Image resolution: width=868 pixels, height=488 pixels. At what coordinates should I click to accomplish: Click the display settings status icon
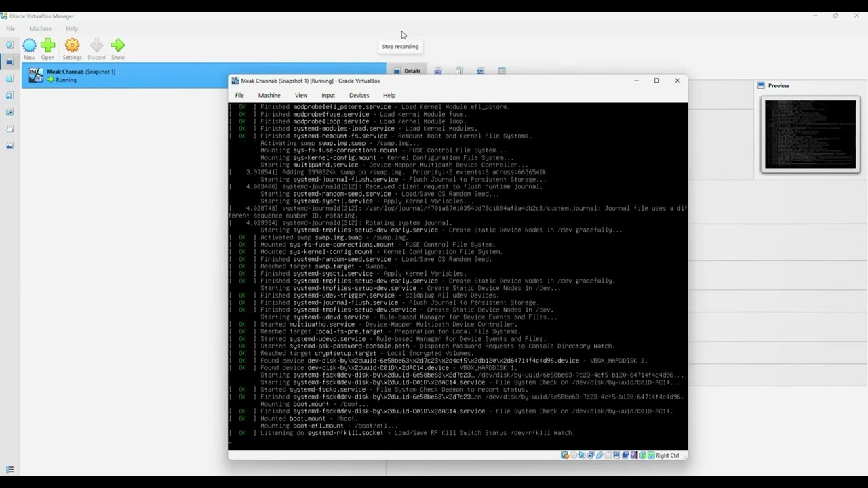(x=616, y=455)
